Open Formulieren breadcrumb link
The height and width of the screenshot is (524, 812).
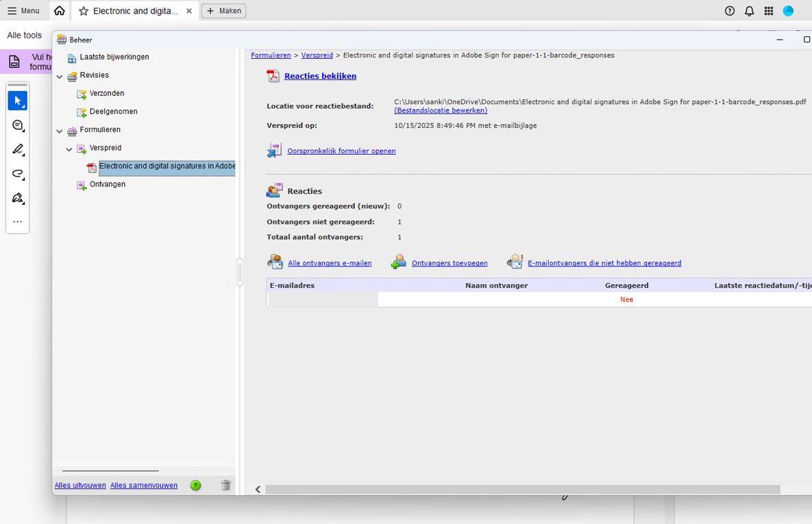[x=271, y=55]
